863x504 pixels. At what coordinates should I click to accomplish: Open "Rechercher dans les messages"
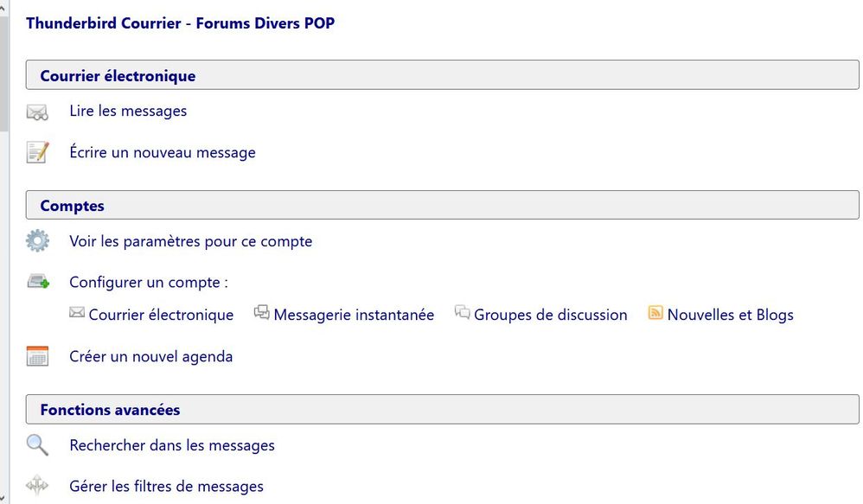coord(172,445)
